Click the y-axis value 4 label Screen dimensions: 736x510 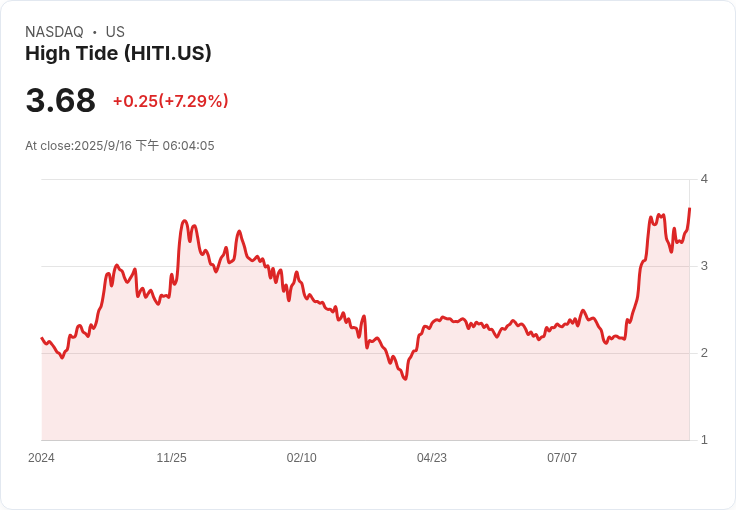click(x=704, y=179)
